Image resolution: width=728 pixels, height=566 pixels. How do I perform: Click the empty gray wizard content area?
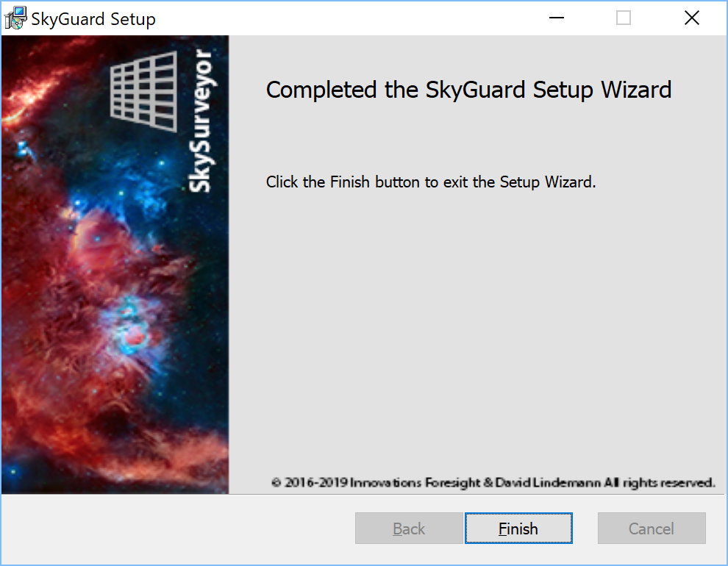pos(477,334)
